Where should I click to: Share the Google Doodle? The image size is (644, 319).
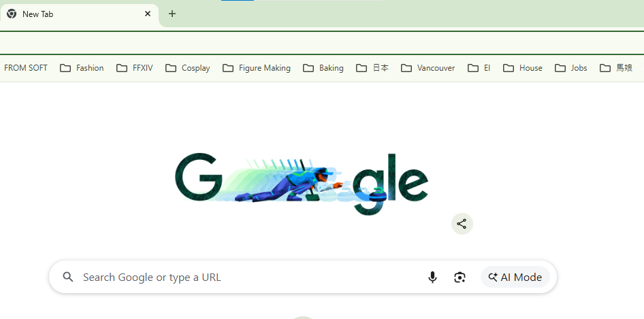462,224
